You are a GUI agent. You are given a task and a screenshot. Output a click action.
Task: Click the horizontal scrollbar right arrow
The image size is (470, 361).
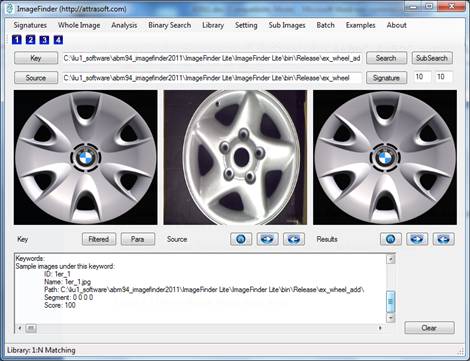coord(380,328)
